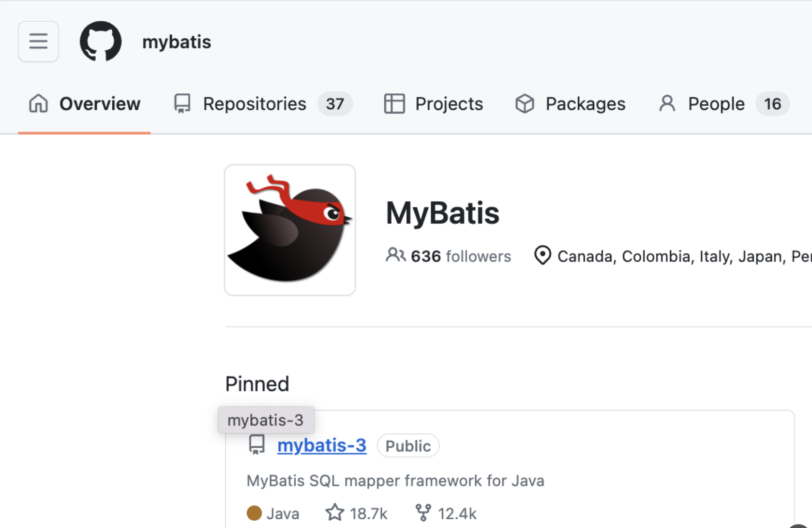Click the Pinned section heading
Screen dimensions: 812x528
[x=257, y=384]
